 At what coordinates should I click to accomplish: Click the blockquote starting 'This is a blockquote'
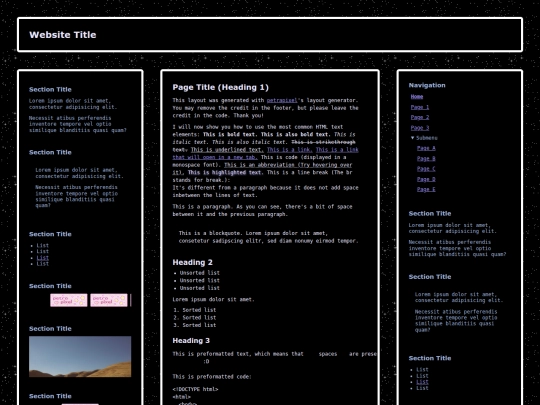(269, 237)
